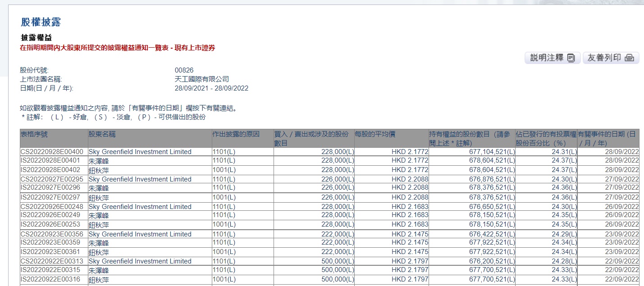
Task: Click stock code value 00826
Action: tap(184, 70)
